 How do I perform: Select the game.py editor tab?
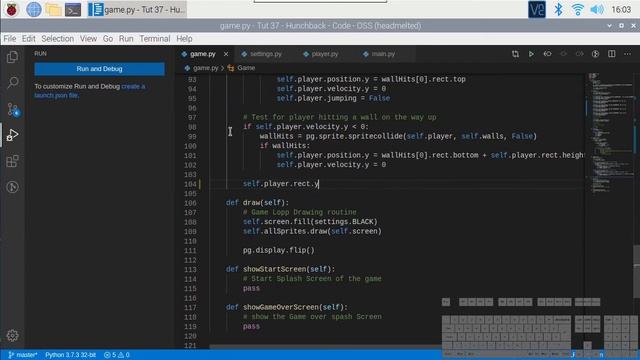coord(203,54)
